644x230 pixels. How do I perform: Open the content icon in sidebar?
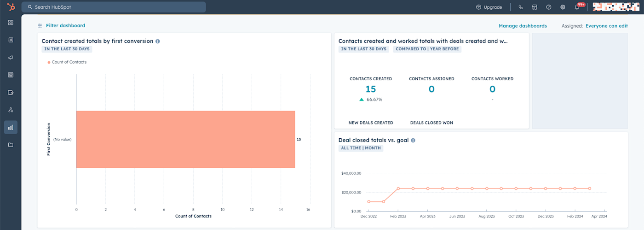(11, 75)
